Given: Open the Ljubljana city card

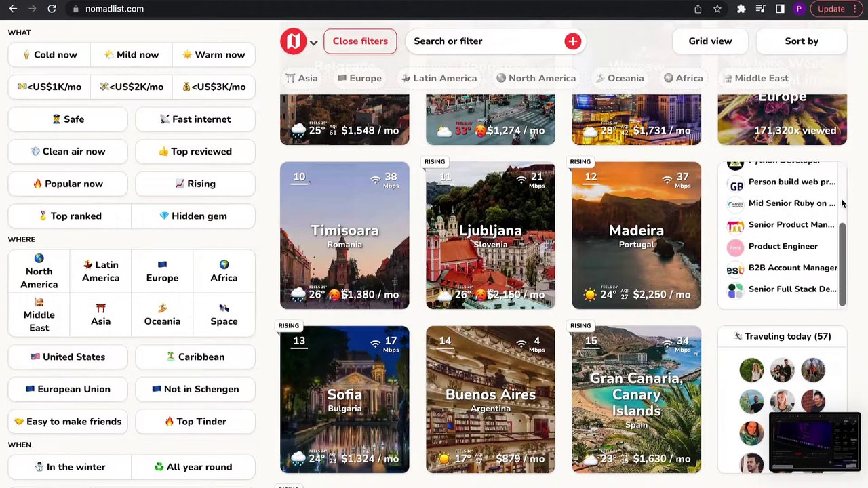Looking at the screenshot, I should point(490,236).
